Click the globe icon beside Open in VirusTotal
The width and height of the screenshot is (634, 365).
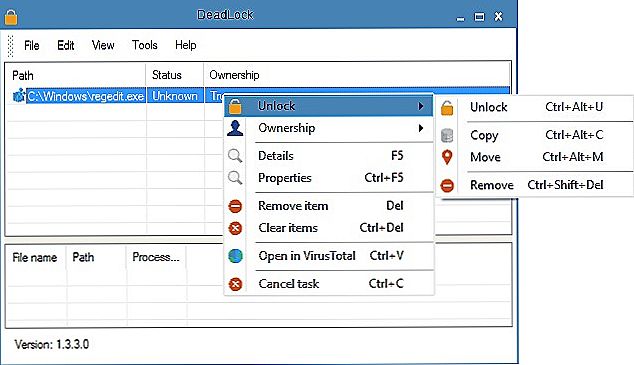235,256
